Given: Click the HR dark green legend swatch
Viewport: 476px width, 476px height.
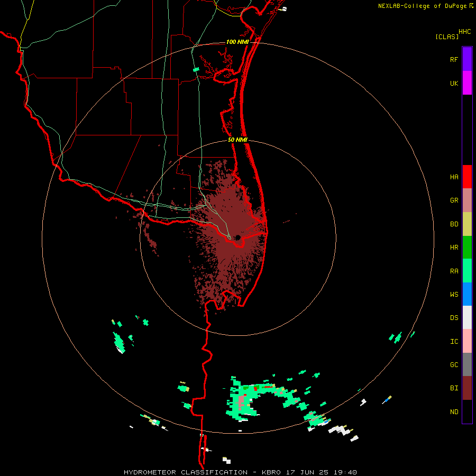Looking at the screenshot, I should [467, 248].
